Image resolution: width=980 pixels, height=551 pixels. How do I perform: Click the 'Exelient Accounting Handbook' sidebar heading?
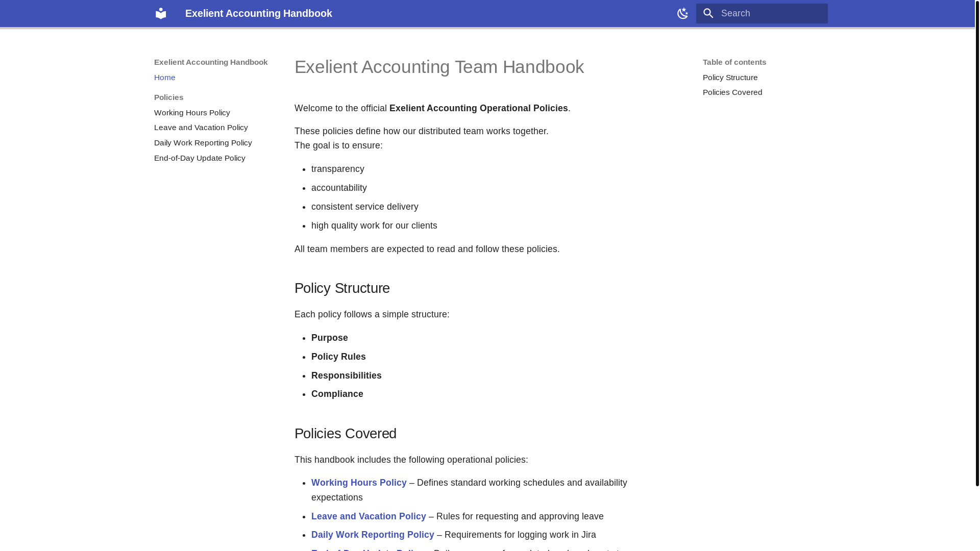pyautogui.click(x=211, y=62)
